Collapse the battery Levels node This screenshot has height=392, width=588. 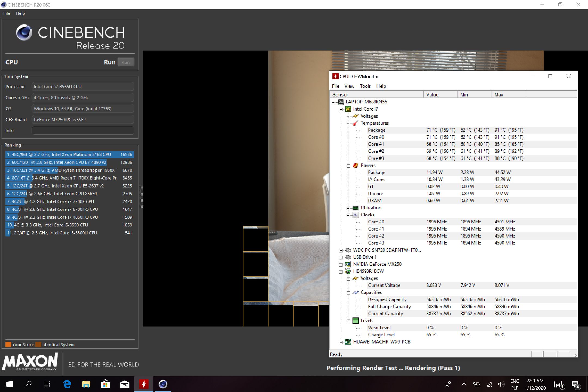click(348, 321)
